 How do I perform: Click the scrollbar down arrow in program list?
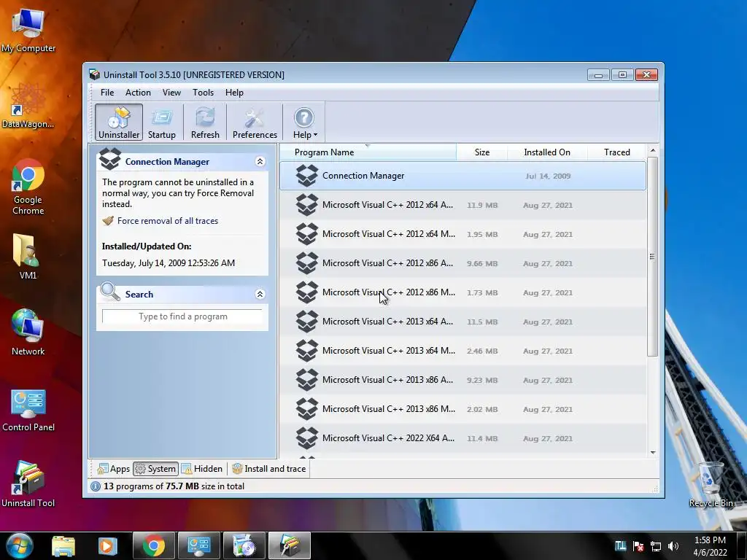click(653, 452)
